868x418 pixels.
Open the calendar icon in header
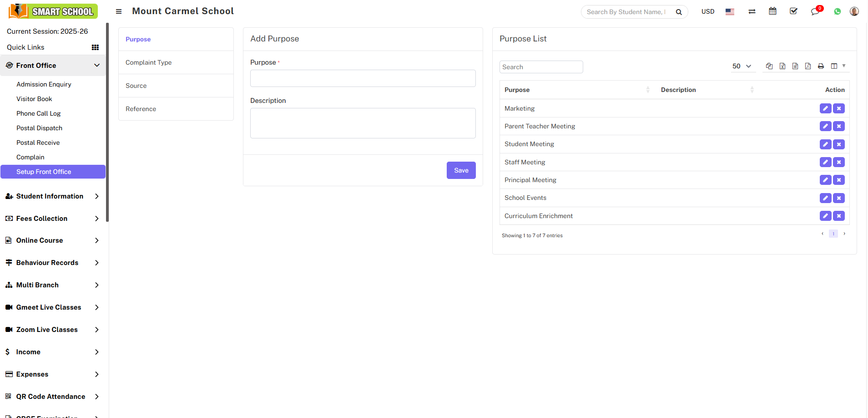[772, 11]
